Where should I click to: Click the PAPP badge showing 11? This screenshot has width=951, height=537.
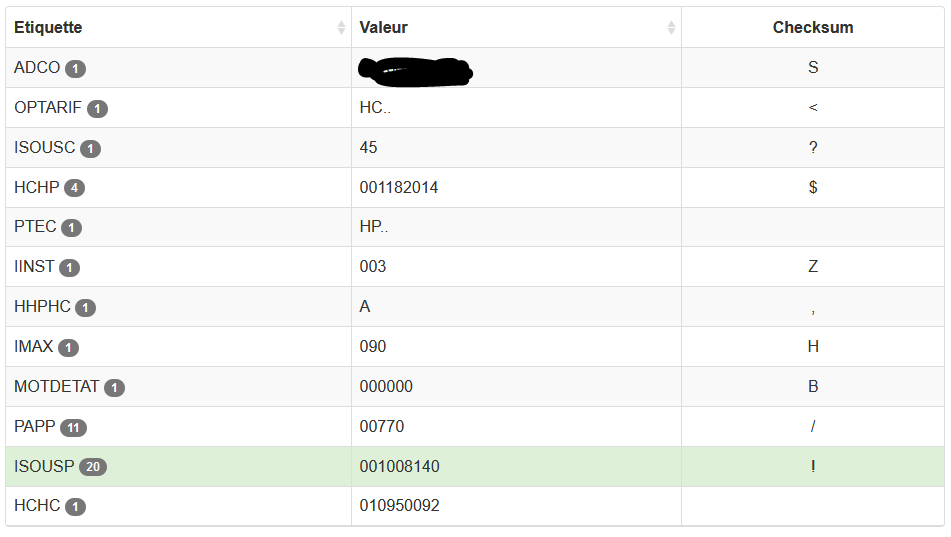pos(73,428)
